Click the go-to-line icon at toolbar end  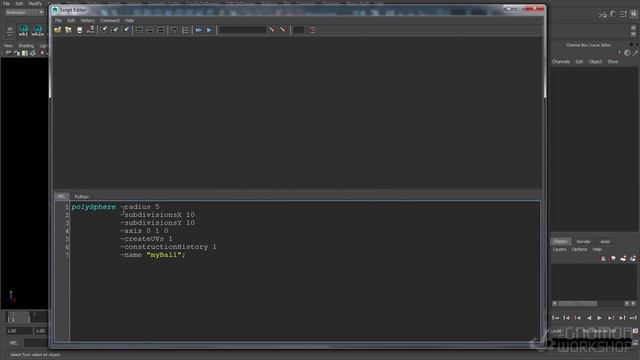pos(312,30)
